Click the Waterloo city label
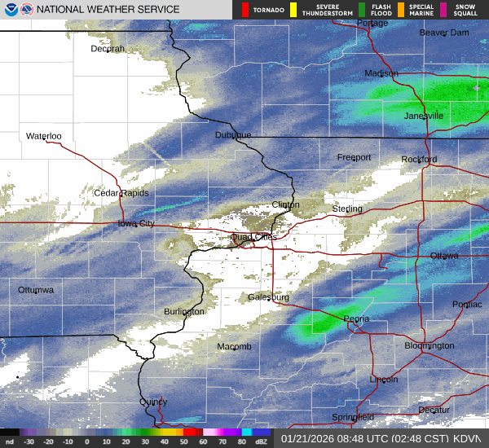The image size is (489, 448). (44, 136)
